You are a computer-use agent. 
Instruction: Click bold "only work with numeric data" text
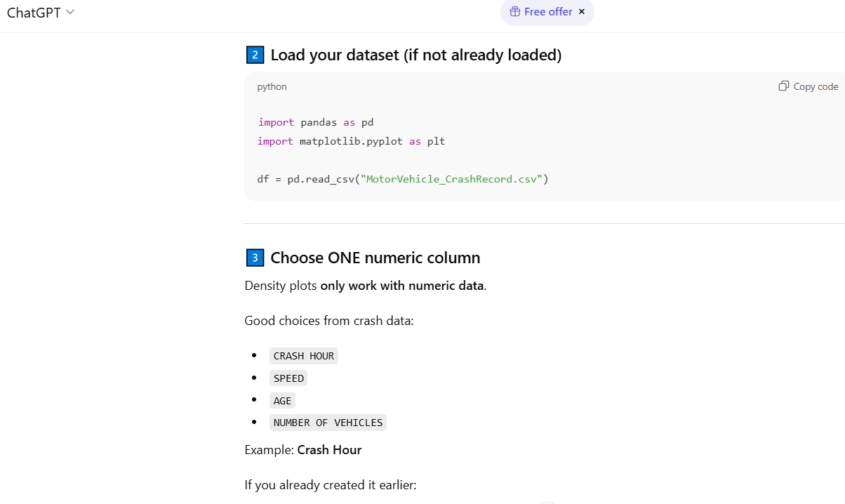[402, 286]
